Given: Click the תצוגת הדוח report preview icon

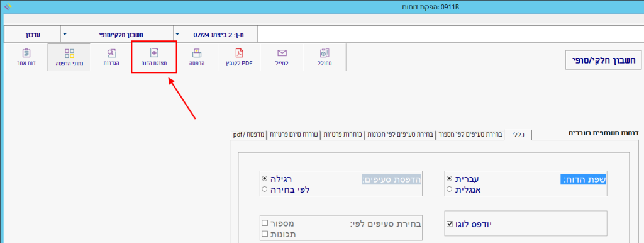Looking at the screenshot, I should [x=155, y=53].
